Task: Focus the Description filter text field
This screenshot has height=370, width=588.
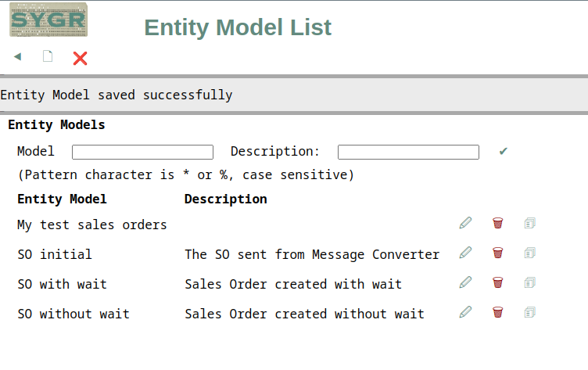Action: pyautogui.click(x=408, y=152)
